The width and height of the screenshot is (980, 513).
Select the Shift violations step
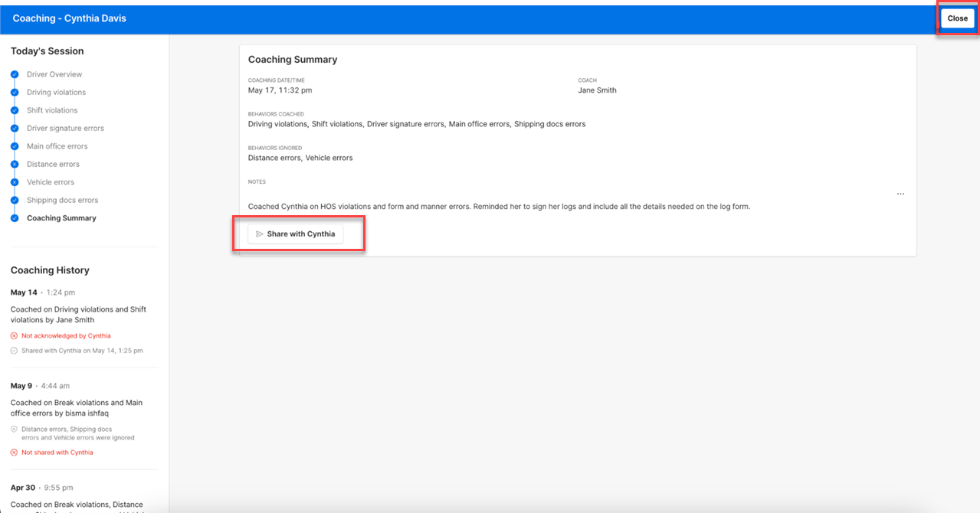click(52, 110)
